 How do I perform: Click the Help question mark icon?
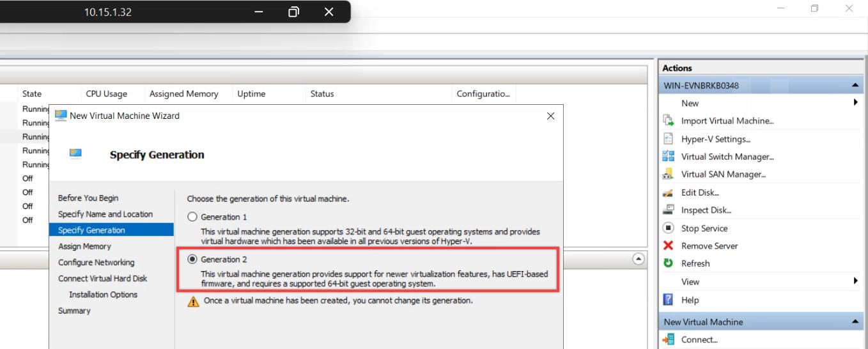(669, 299)
